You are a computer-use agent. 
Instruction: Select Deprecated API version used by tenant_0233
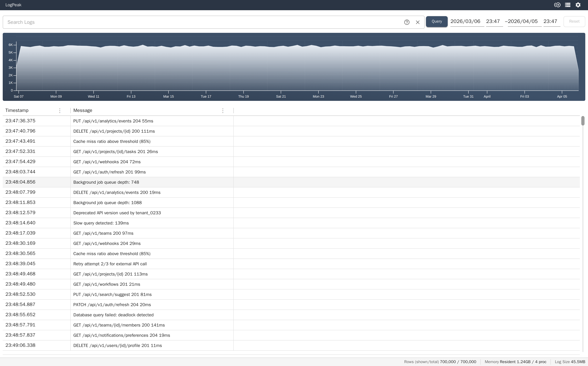117,213
